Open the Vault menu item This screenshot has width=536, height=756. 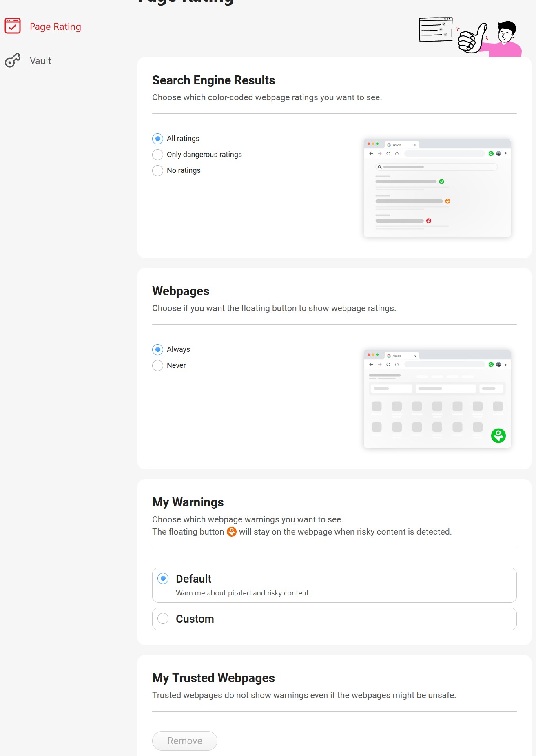tap(40, 61)
